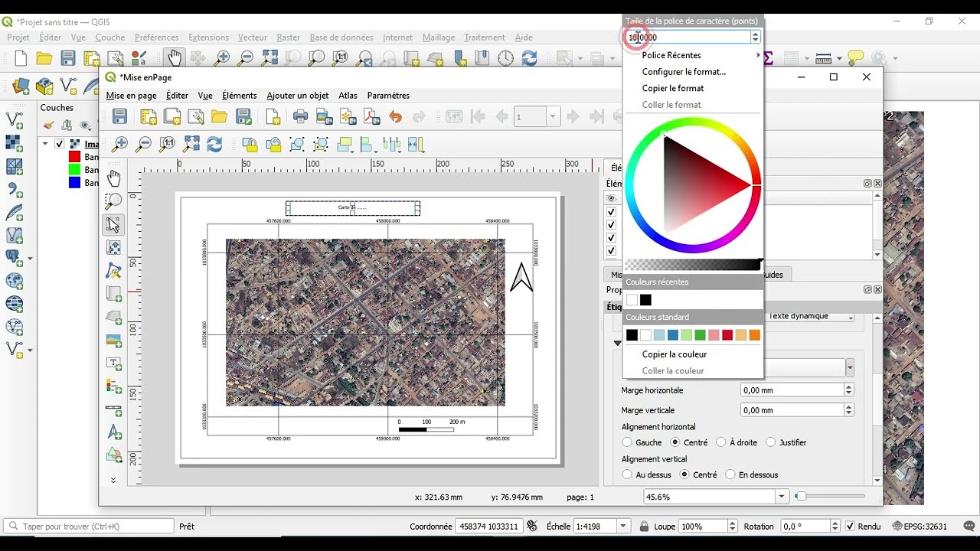Click the layout zoom slider handle
Image resolution: width=980 pixels, height=551 pixels.
800,497
